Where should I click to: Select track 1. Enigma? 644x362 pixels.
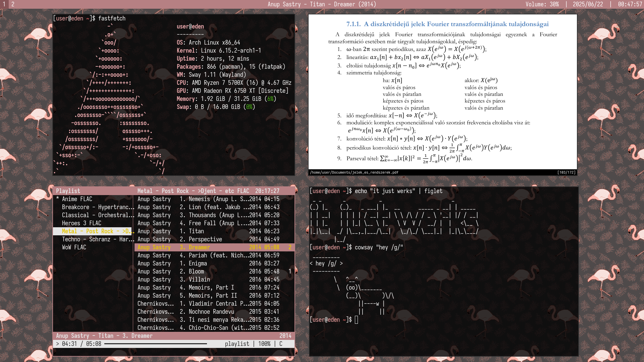click(x=215, y=263)
